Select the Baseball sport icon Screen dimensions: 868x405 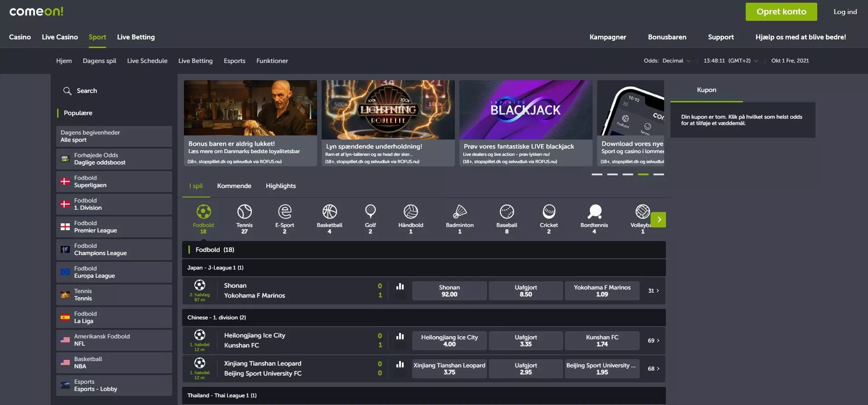(506, 212)
